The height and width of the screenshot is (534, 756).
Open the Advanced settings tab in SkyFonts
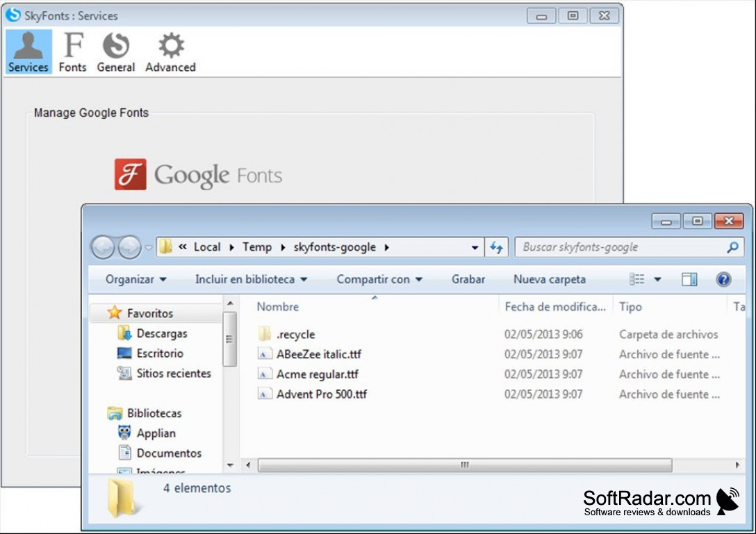pos(171,51)
